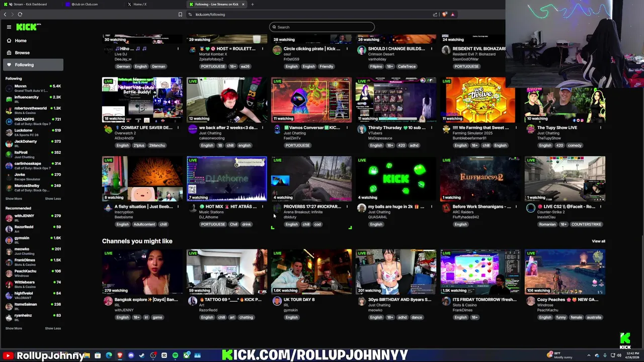Go back in browser history
Screen dimensions: 644x362
pyautogui.click(x=5, y=15)
